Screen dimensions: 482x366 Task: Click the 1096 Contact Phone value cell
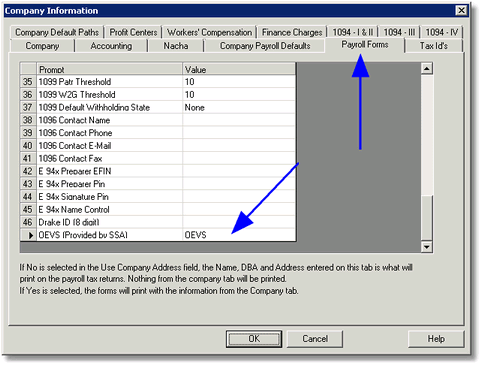[x=239, y=133]
